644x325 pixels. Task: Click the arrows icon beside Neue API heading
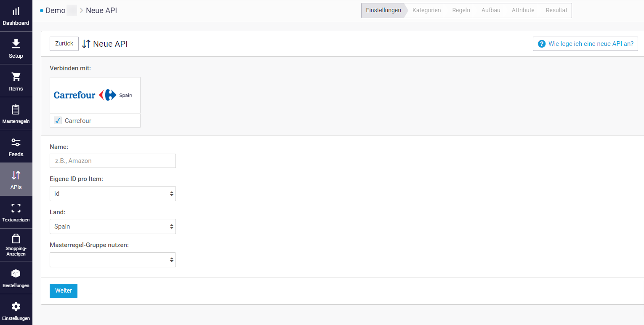point(86,44)
